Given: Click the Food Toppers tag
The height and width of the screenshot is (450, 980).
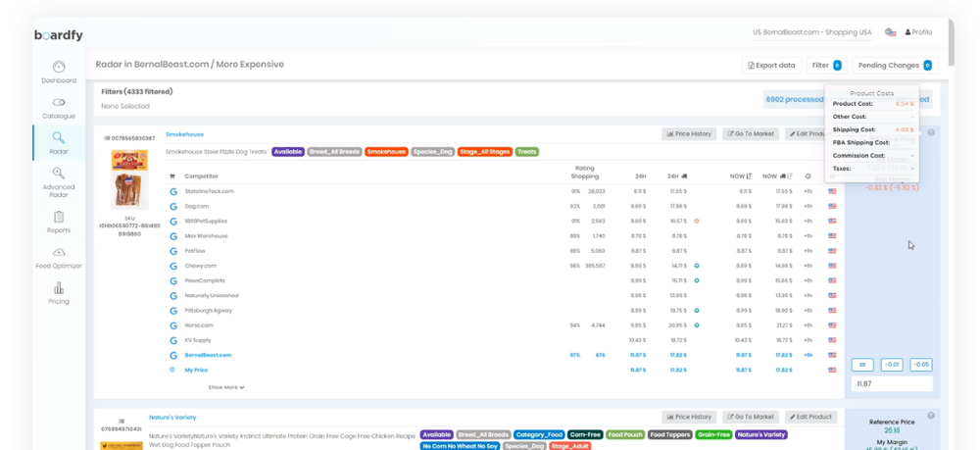Looking at the screenshot, I should tap(670, 434).
